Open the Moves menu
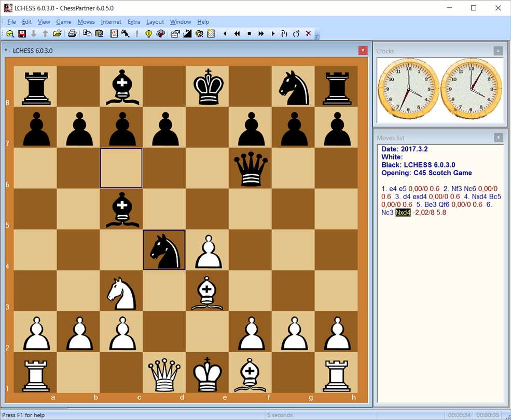The height and width of the screenshot is (420, 511). click(86, 22)
